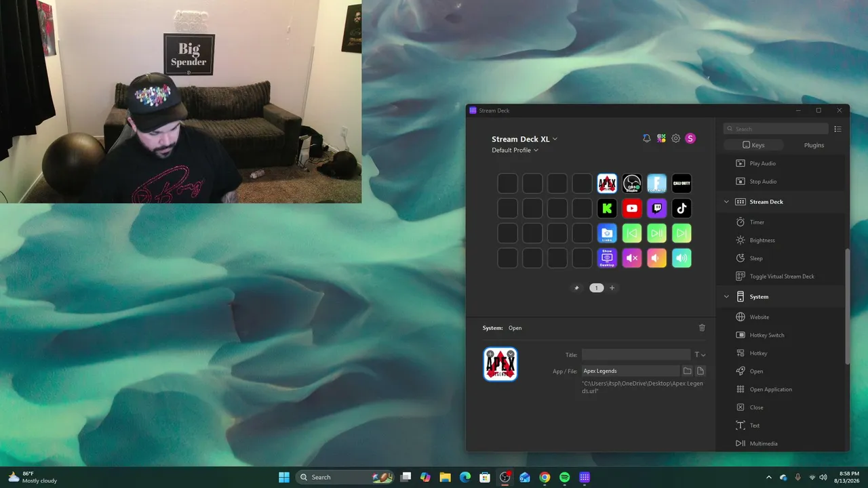Select the Show Desktop key
The width and height of the screenshot is (868, 488).
(607, 258)
